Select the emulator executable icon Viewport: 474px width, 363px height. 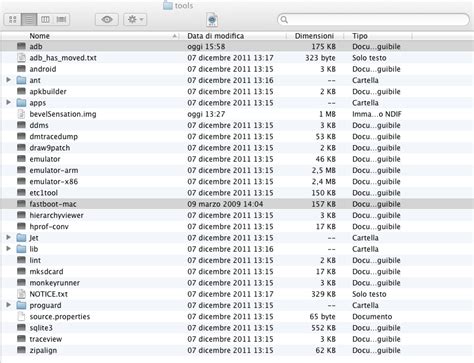(x=21, y=159)
